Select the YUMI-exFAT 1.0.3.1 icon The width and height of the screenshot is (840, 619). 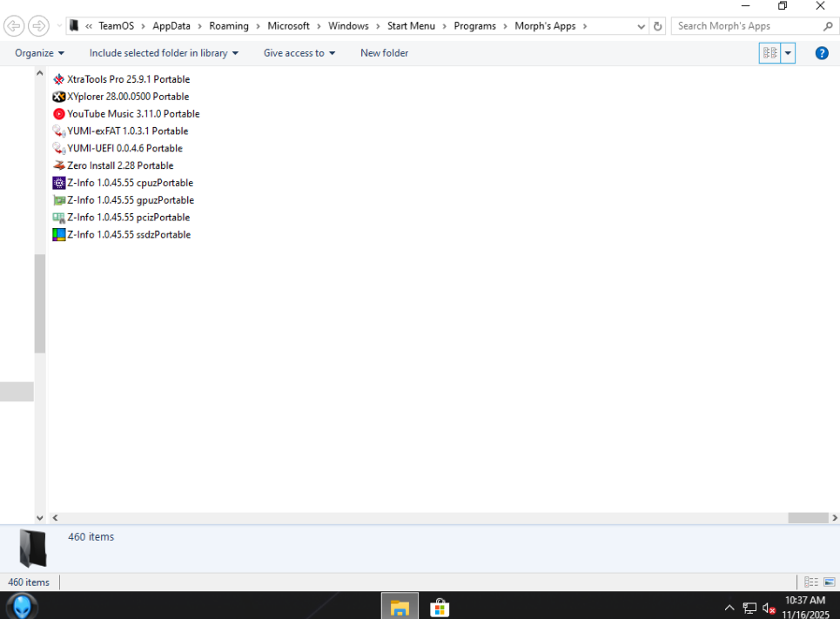(59, 131)
